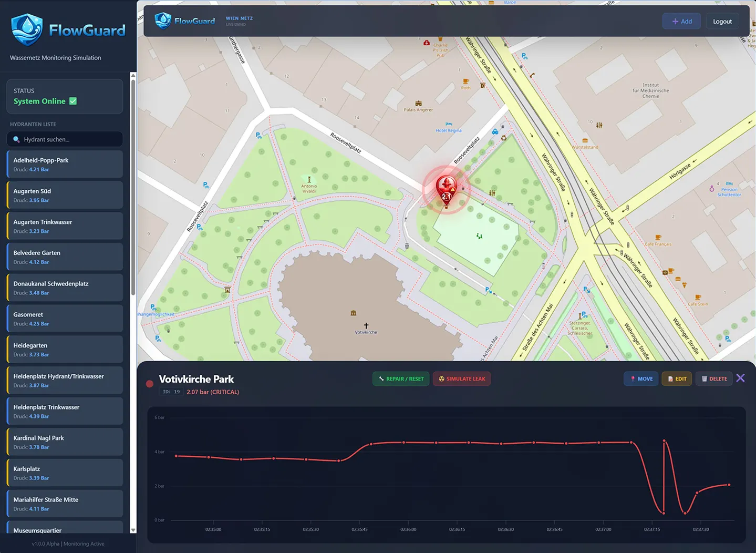Viewport: 756px width, 553px height.
Task: Trigger REPAIR / RESET for the hydrant
Action: (401, 378)
